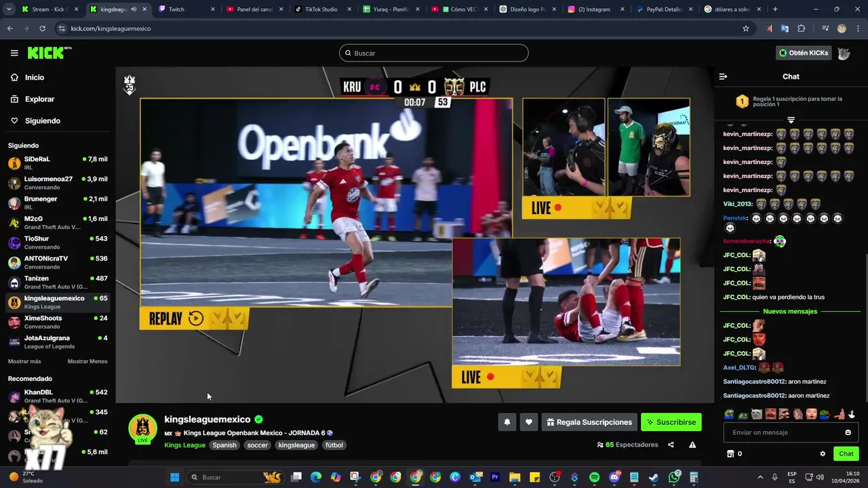
Task: Expand the tab search dropdown arrow
Action: [8, 9]
